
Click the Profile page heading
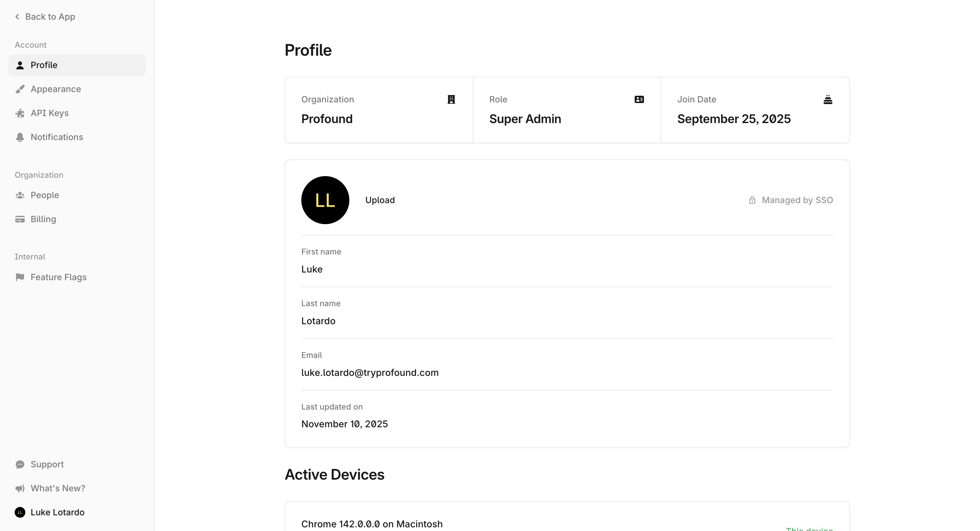click(308, 50)
